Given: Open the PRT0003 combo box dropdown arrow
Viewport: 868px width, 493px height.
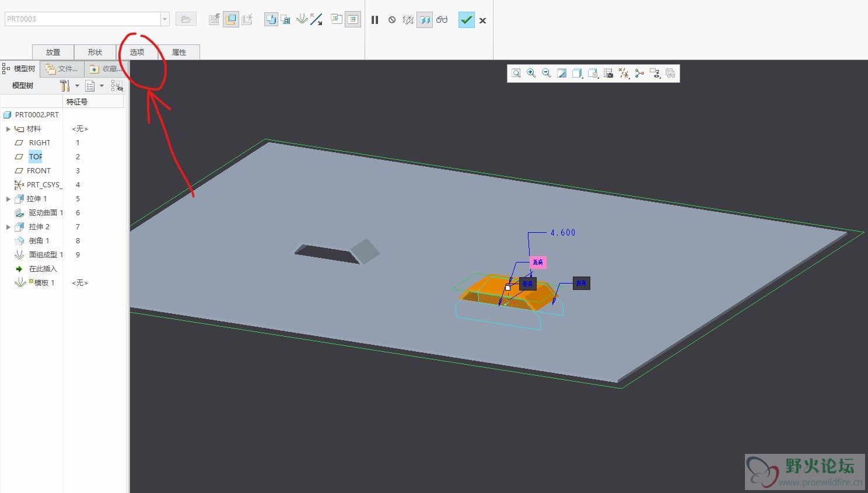Looking at the screenshot, I should [x=164, y=19].
